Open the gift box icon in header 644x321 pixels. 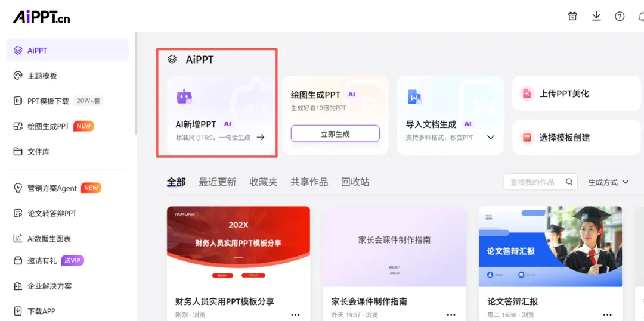tap(572, 16)
